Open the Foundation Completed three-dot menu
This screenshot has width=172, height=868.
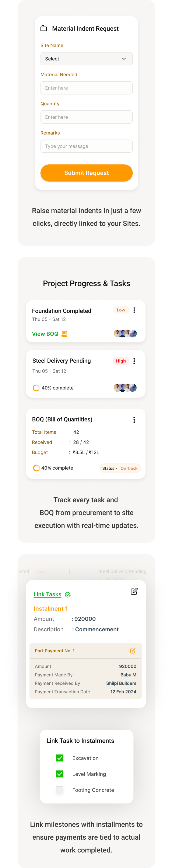tap(134, 310)
